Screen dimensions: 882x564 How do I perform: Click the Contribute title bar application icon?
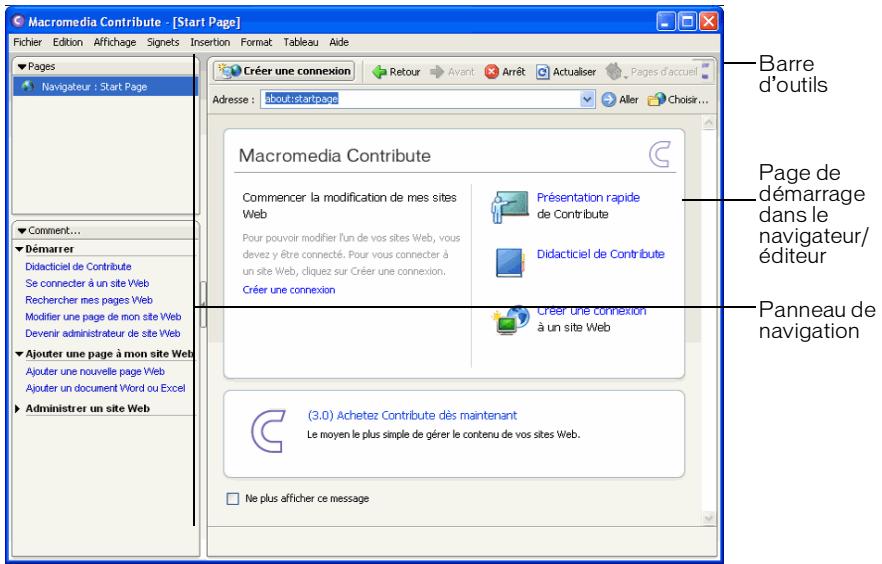(19, 21)
